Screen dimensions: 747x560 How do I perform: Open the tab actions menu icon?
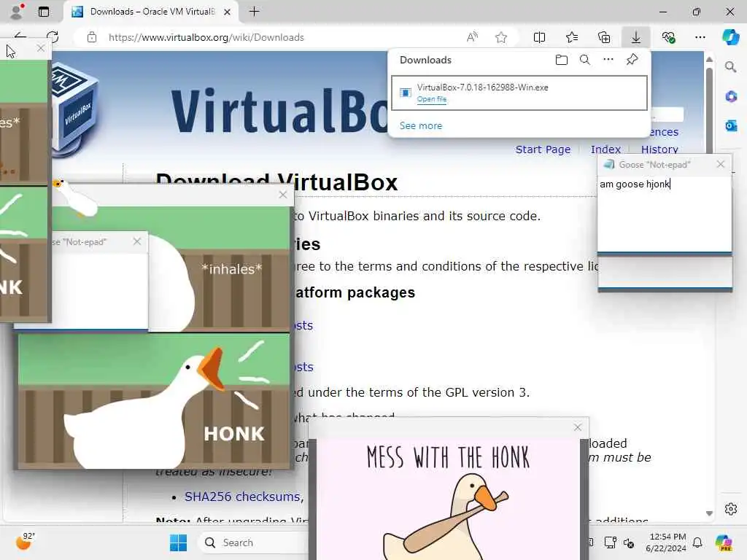click(x=44, y=12)
